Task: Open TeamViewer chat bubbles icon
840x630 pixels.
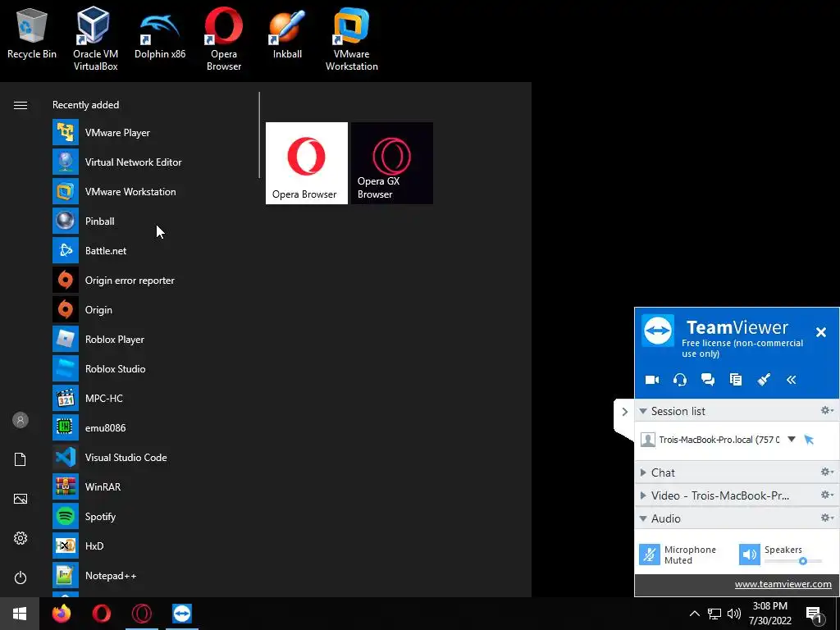Action: pyautogui.click(x=708, y=380)
